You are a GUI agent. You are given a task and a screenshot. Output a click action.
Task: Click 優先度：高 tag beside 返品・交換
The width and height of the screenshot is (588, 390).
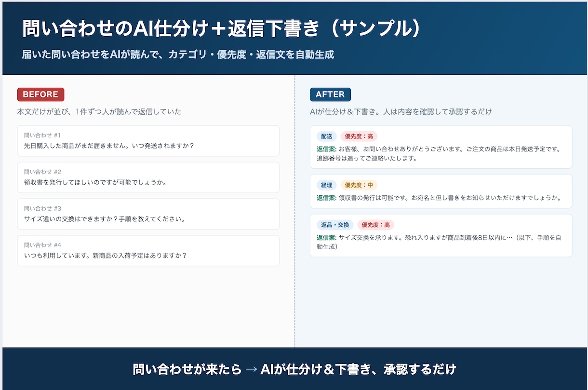point(375,225)
